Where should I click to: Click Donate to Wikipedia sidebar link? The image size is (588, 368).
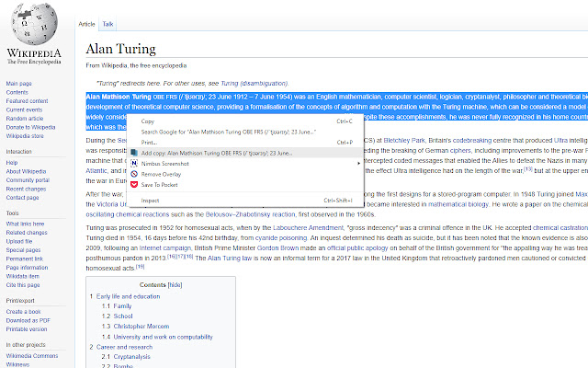coord(32,127)
